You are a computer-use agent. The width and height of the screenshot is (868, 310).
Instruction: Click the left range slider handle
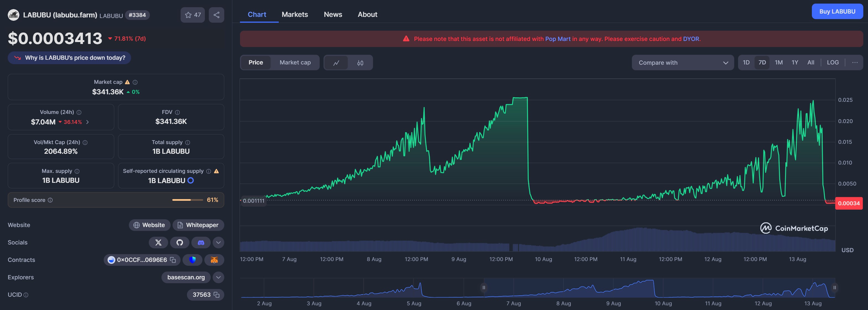click(x=484, y=287)
